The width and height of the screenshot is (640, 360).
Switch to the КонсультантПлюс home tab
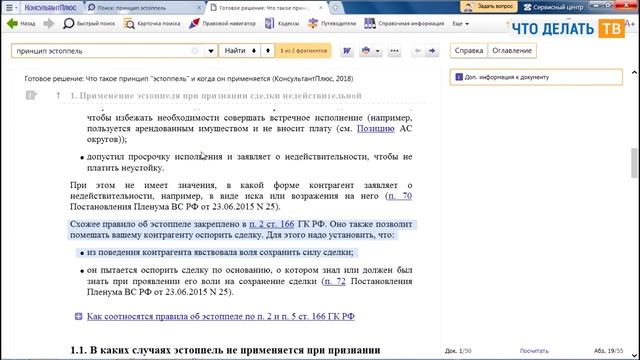pos(50,7)
